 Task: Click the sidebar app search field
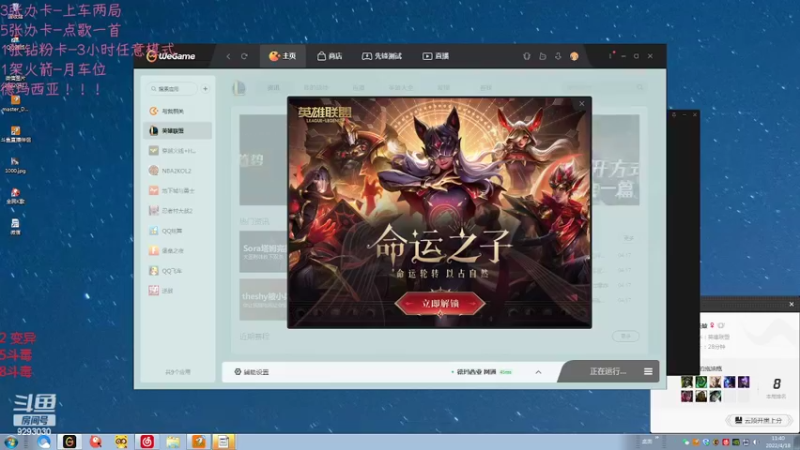click(172, 89)
